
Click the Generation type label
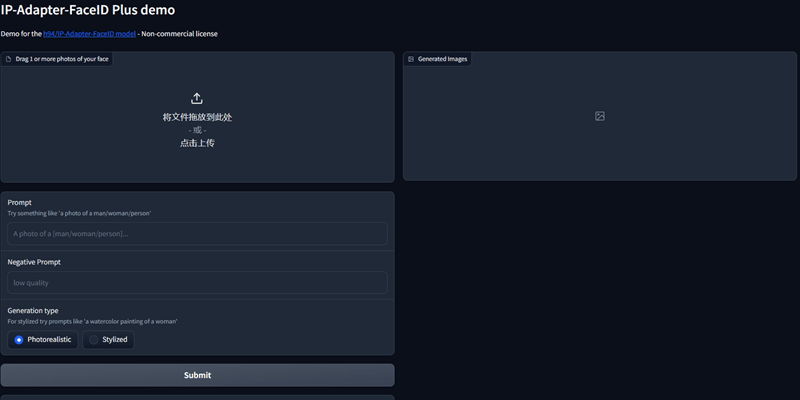[x=33, y=311]
